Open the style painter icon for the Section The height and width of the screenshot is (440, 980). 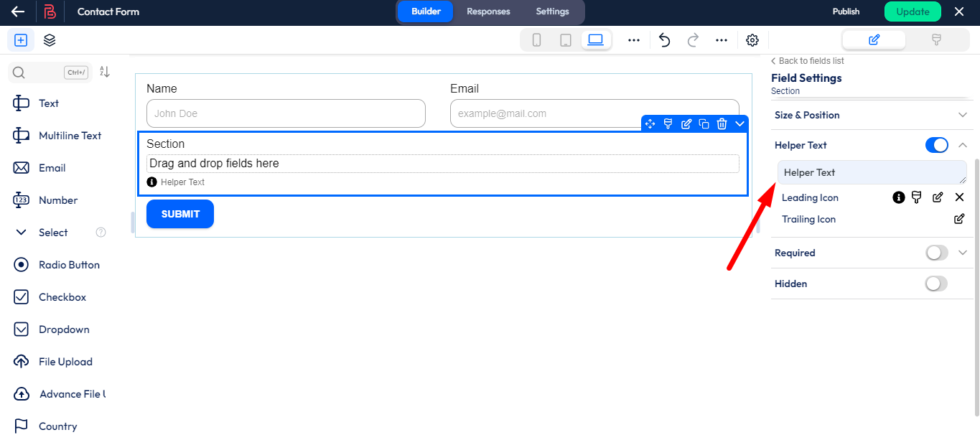click(x=668, y=123)
